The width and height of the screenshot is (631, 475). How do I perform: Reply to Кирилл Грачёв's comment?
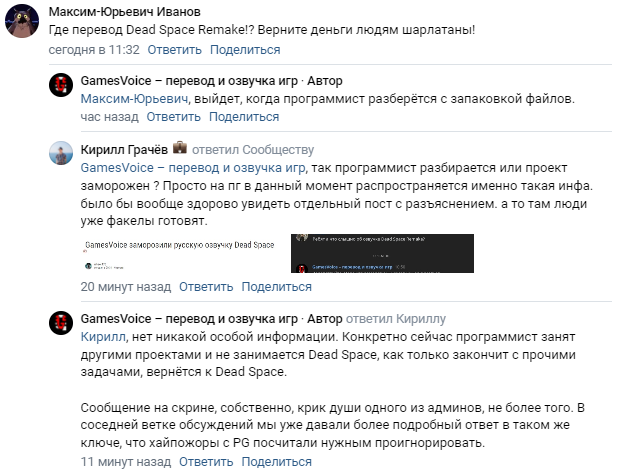click(205, 286)
